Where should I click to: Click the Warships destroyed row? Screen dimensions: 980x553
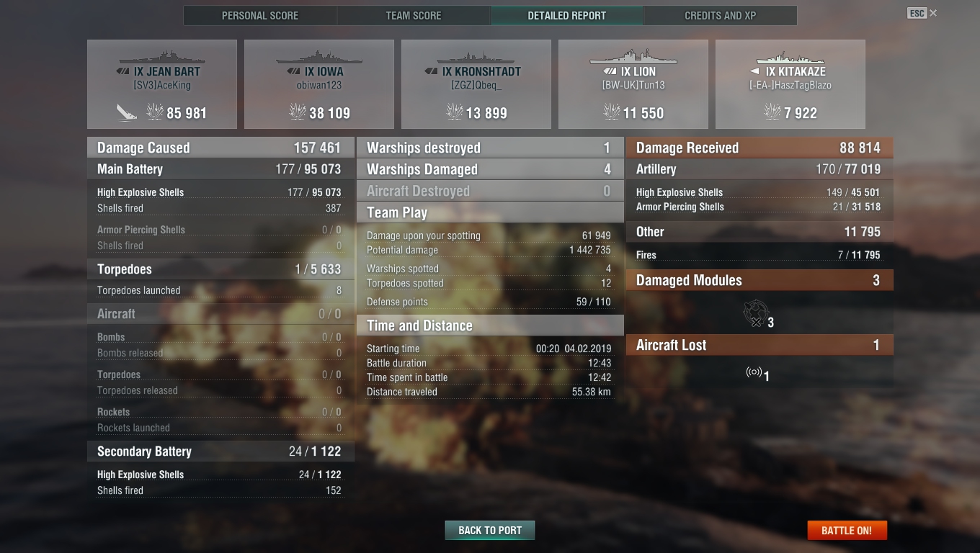tap(490, 148)
